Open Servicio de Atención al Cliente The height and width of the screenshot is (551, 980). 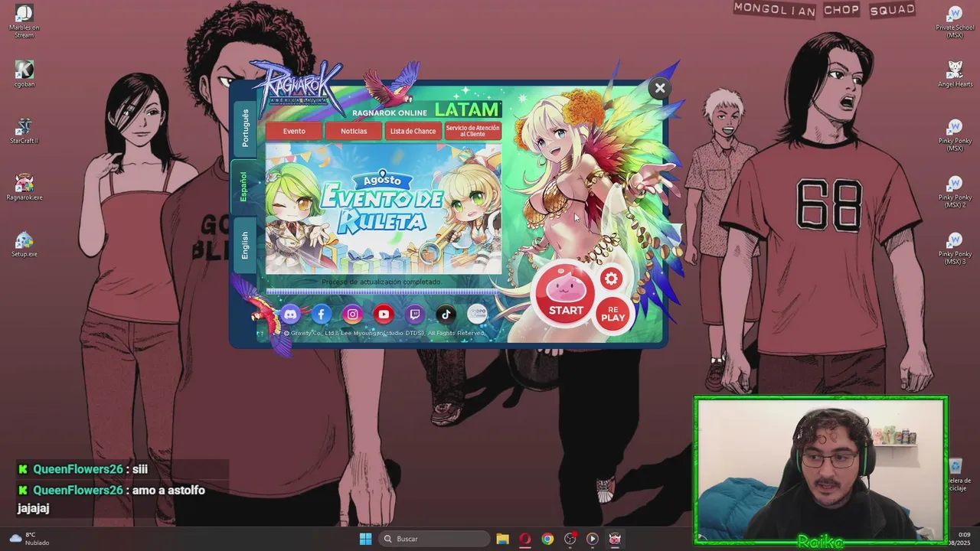coord(473,131)
